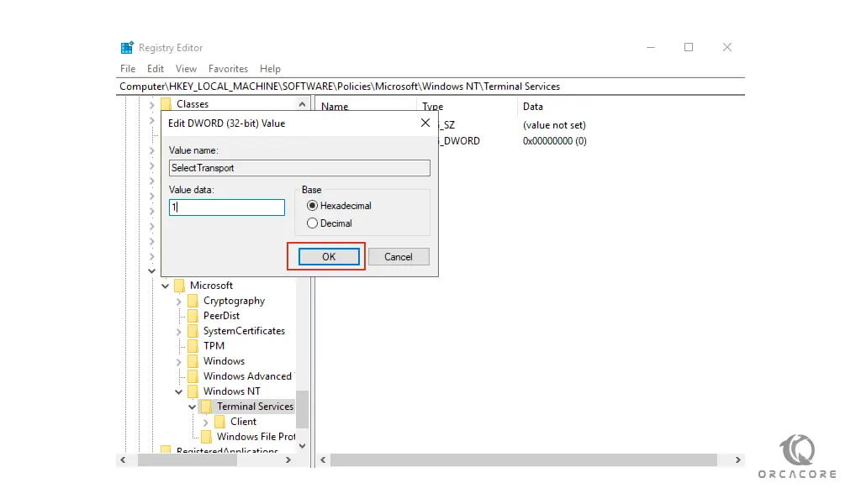Select the Windows File Protection folder icon

[206, 437]
